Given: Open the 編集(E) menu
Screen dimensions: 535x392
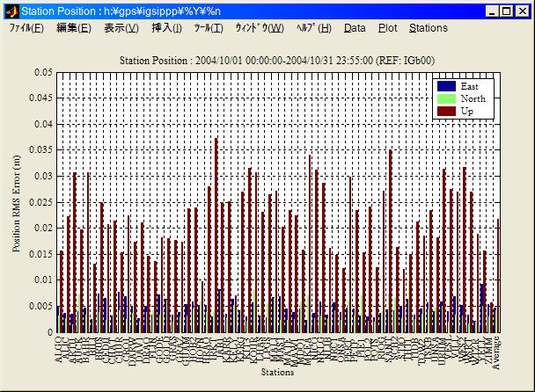Looking at the screenshot, I should pos(73,28).
